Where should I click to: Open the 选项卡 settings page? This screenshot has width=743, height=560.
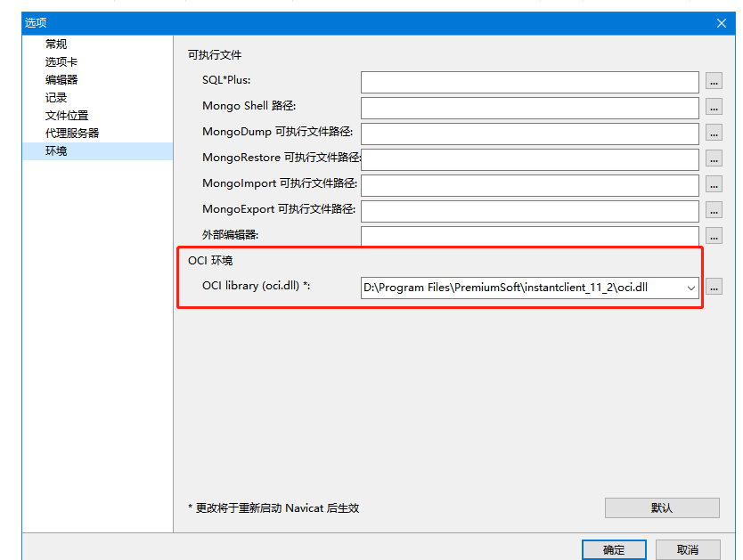58,61
